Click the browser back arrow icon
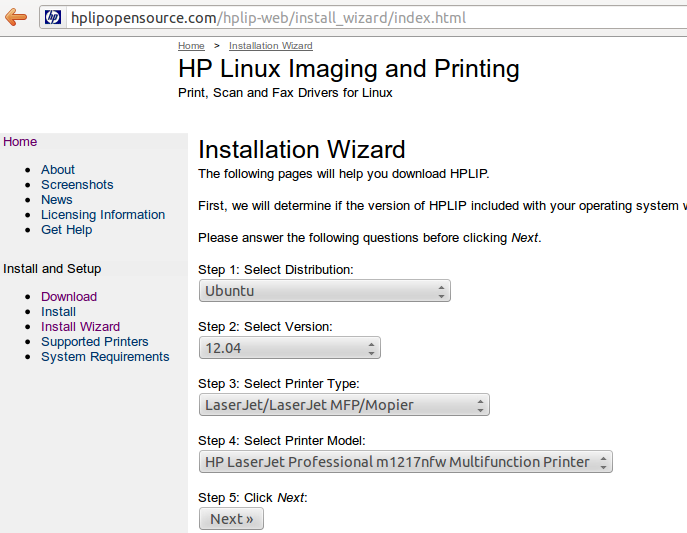The image size is (687, 533). pos(16,18)
